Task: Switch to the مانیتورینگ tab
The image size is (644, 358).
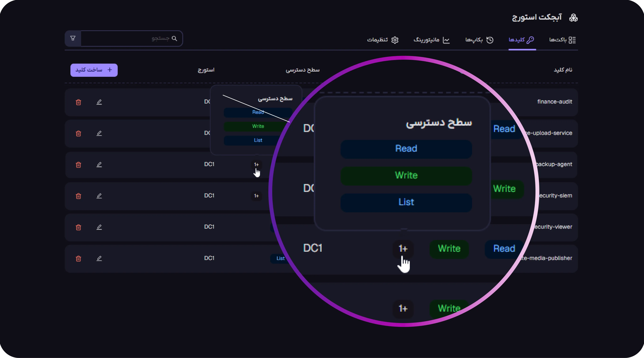Action: [432, 40]
